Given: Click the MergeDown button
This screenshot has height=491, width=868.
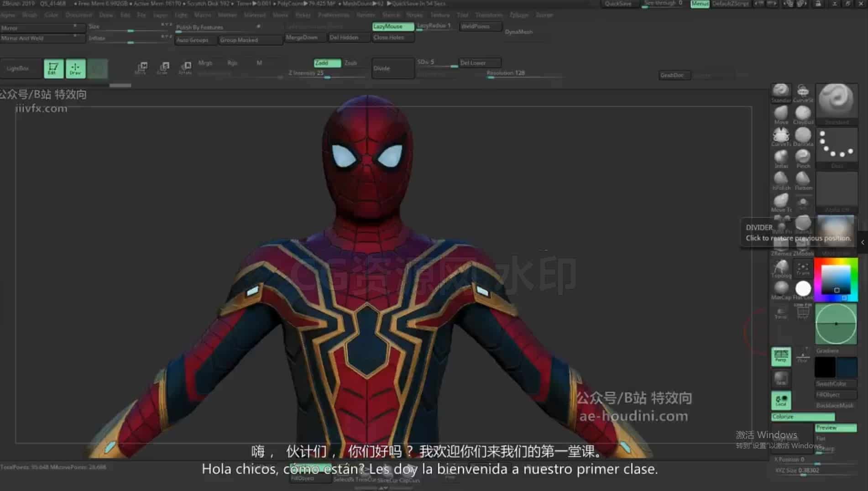Looking at the screenshot, I should click(304, 37).
